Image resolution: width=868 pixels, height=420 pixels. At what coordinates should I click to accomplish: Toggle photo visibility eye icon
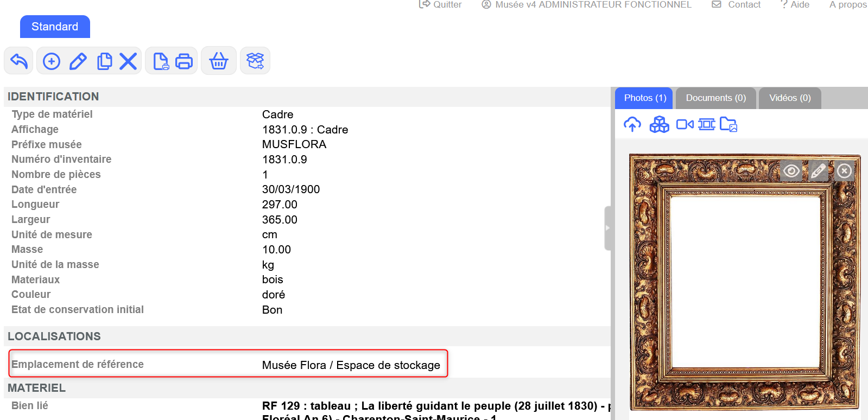pos(791,171)
